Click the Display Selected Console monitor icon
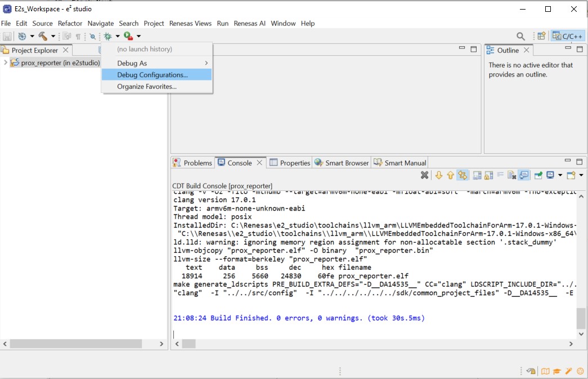Viewport: 588px width, 379px height. click(550, 175)
